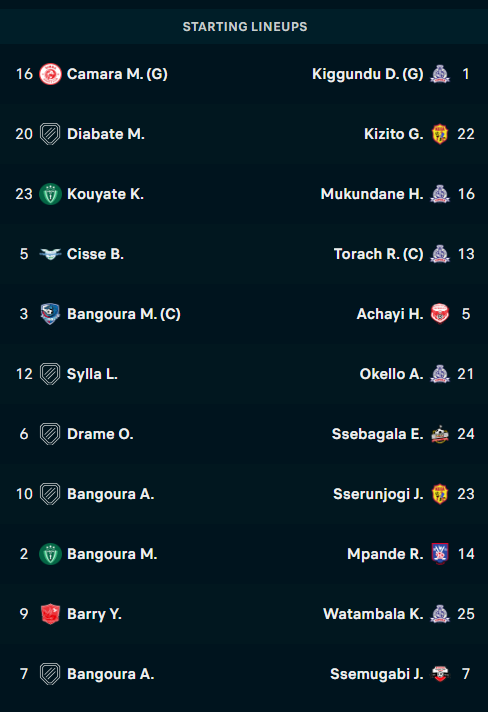Click the placeholder shield icon beside Diabate M.
The width and height of the screenshot is (488, 712).
point(50,134)
